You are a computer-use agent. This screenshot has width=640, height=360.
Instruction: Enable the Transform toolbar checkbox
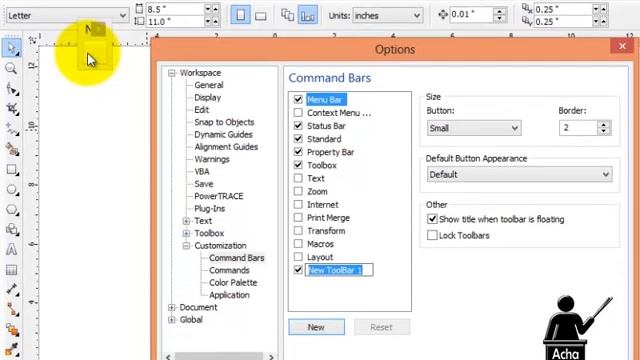pyautogui.click(x=298, y=231)
